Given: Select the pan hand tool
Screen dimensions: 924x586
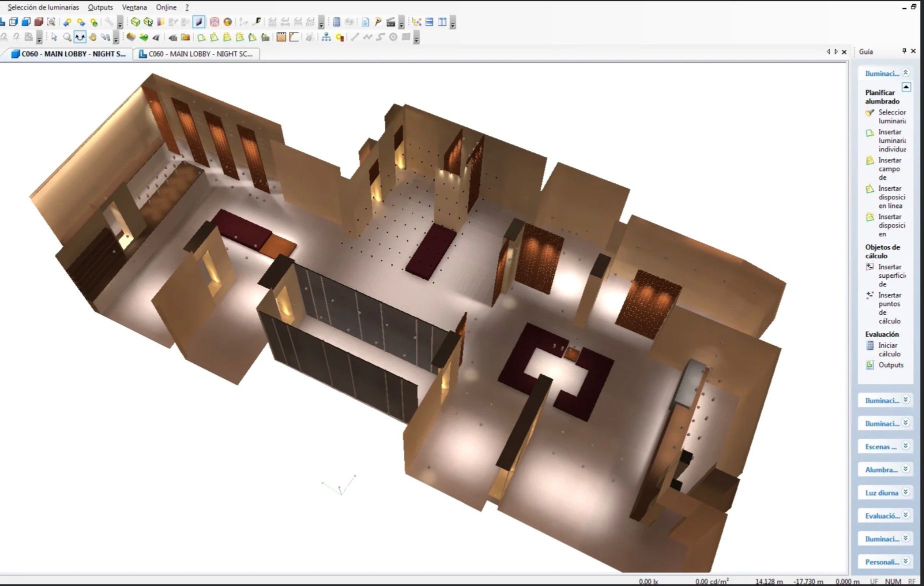Looking at the screenshot, I should 92,37.
